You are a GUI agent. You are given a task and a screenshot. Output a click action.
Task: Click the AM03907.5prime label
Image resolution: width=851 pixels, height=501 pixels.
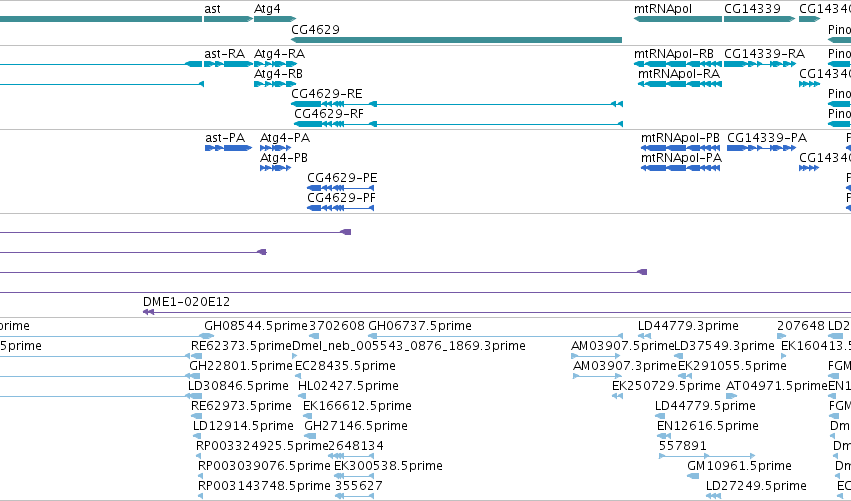(623, 346)
